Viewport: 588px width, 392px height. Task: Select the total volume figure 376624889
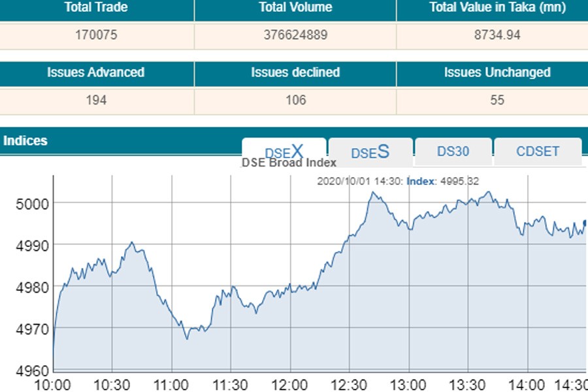tap(295, 35)
